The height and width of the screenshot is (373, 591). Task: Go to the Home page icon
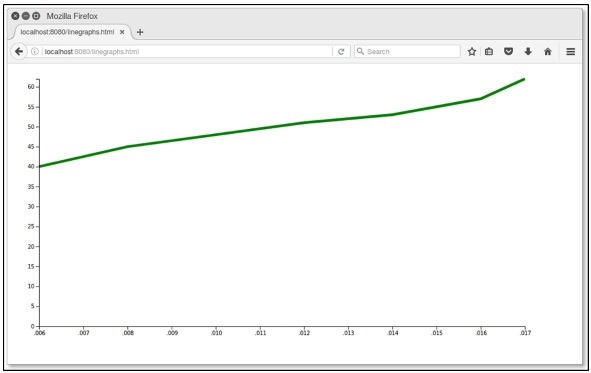(548, 52)
